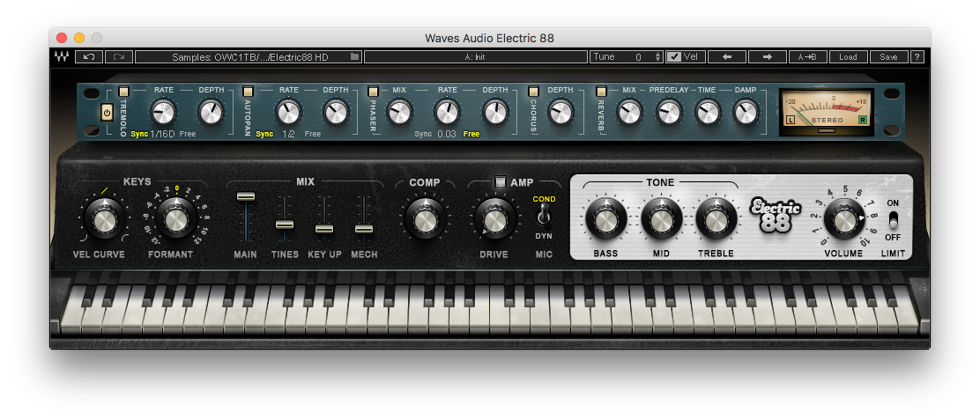Select Tremolo Sync mode
The image size is (980, 420).
[139, 134]
